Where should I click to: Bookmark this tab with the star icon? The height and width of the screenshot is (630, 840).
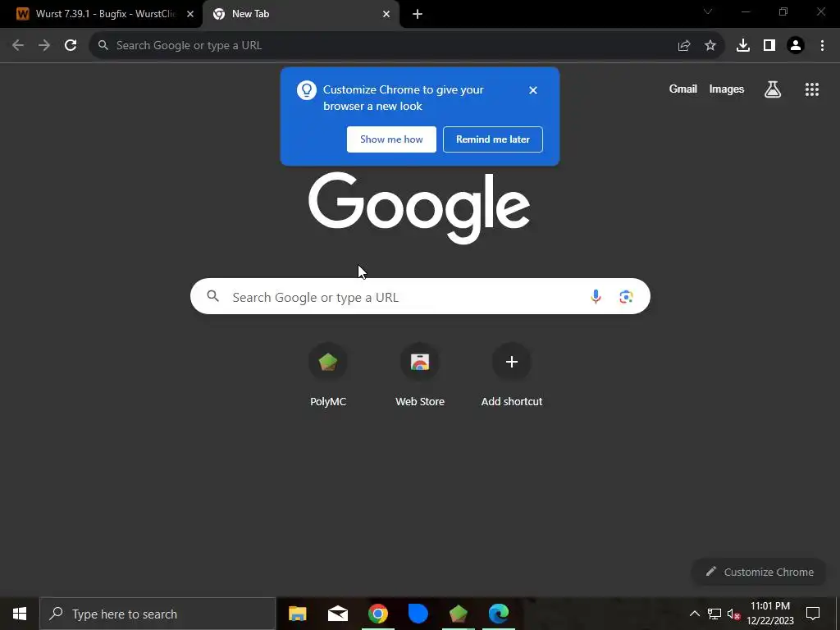[710, 46]
